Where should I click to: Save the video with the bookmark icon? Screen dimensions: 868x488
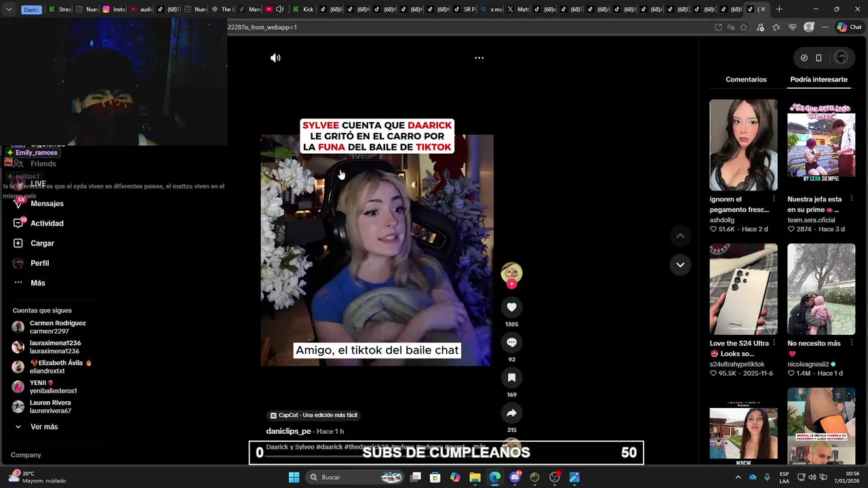(x=511, y=378)
